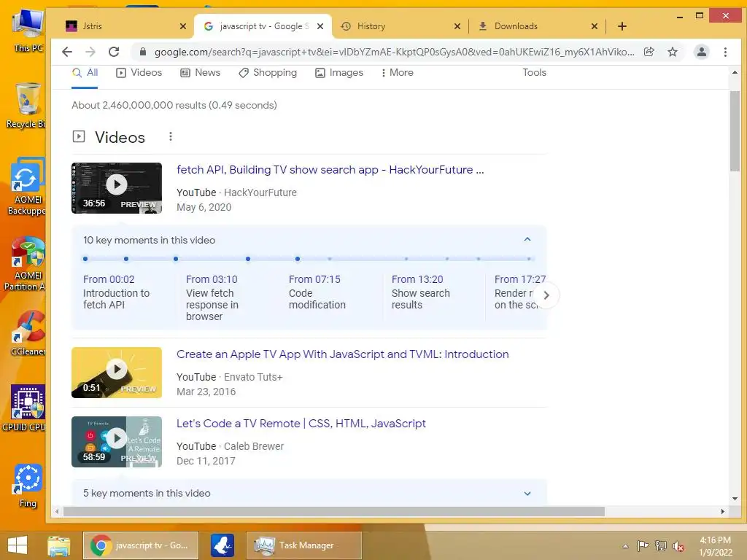Play the Apple TV App video thumbnail
Image resolution: width=747 pixels, height=560 pixels.
click(117, 373)
